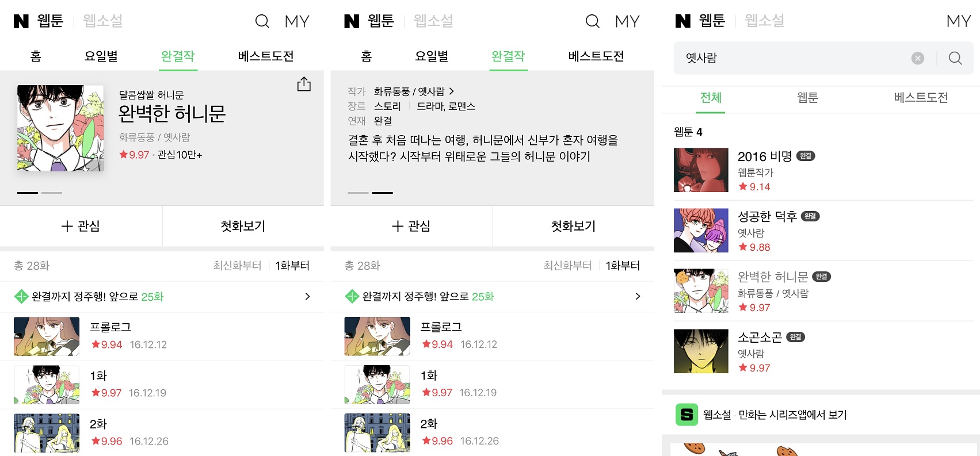The image size is (980, 456).
Task: Expand the 완결까지 정주행 chevron in middle panel
Action: (x=638, y=297)
